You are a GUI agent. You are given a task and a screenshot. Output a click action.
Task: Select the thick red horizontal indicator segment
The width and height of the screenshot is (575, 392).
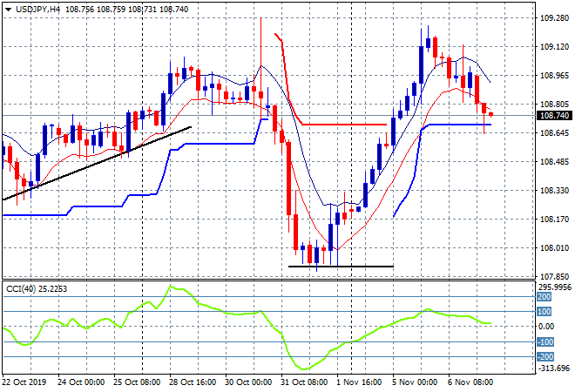[344, 125]
